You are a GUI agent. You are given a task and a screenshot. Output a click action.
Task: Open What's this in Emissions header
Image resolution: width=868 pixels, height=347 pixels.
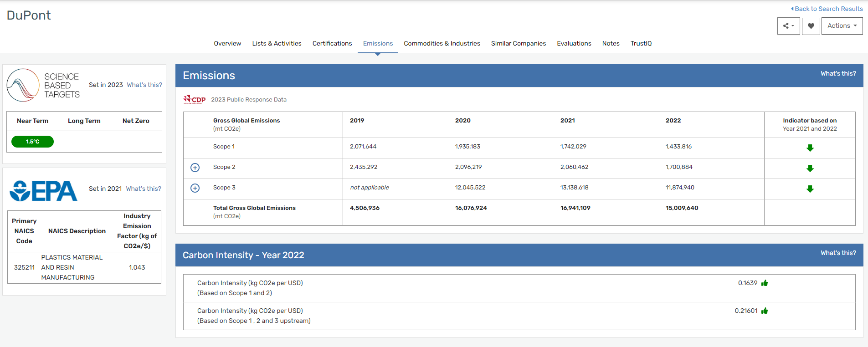pos(838,73)
